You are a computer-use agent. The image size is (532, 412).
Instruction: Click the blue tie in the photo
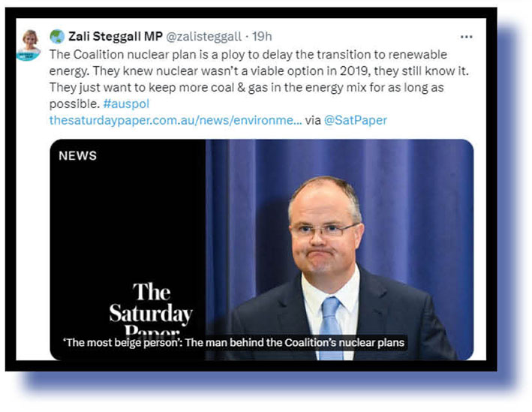click(330, 327)
